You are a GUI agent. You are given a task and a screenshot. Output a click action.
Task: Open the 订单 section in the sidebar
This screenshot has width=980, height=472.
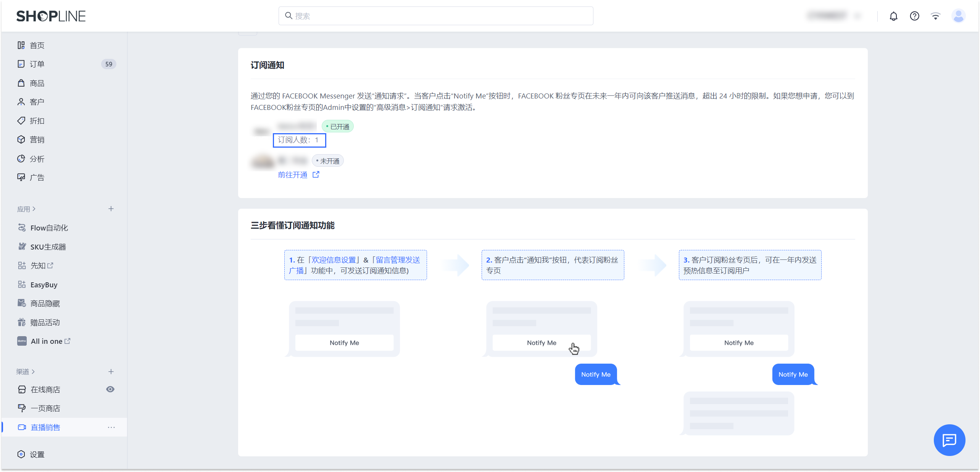[37, 64]
